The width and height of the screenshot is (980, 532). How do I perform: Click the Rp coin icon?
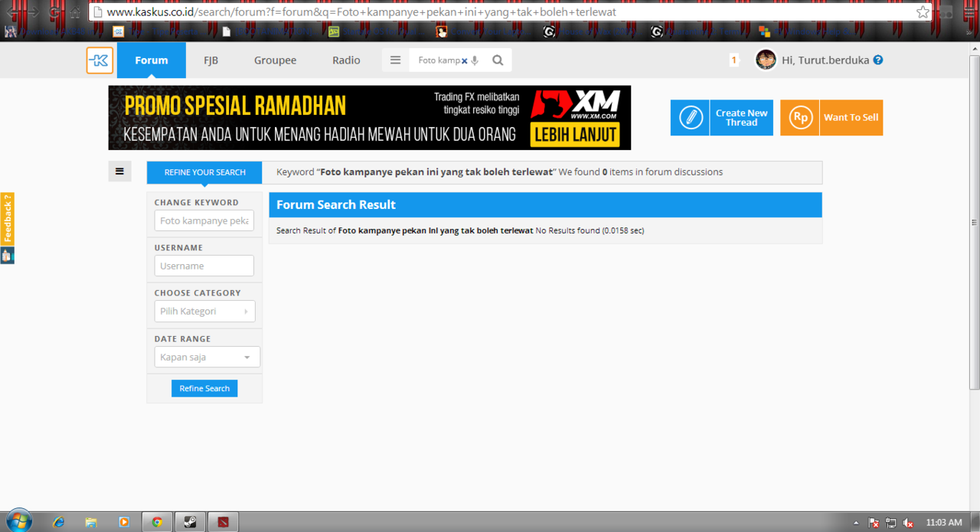(x=800, y=118)
